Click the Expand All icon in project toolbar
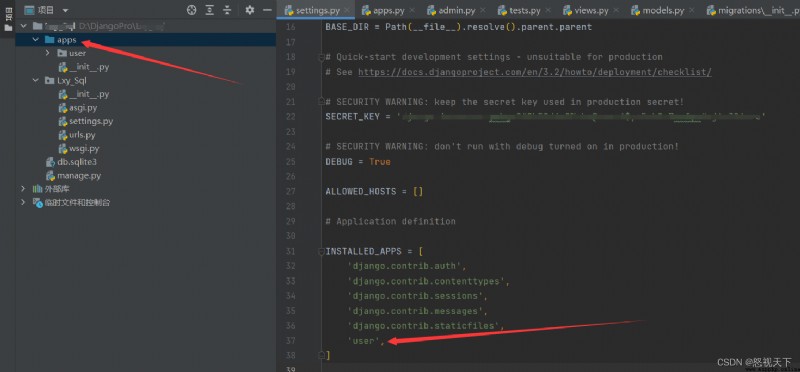 210,10
